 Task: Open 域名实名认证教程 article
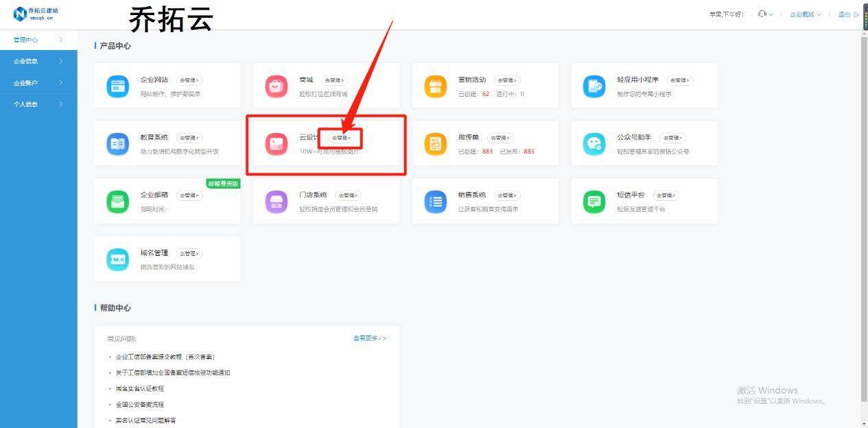click(140, 388)
